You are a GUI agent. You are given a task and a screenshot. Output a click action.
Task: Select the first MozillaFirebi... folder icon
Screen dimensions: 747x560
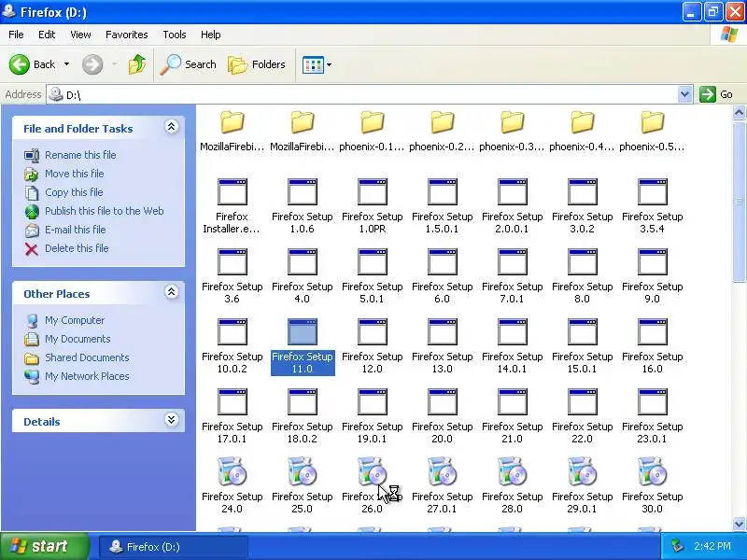pyautogui.click(x=232, y=122)
